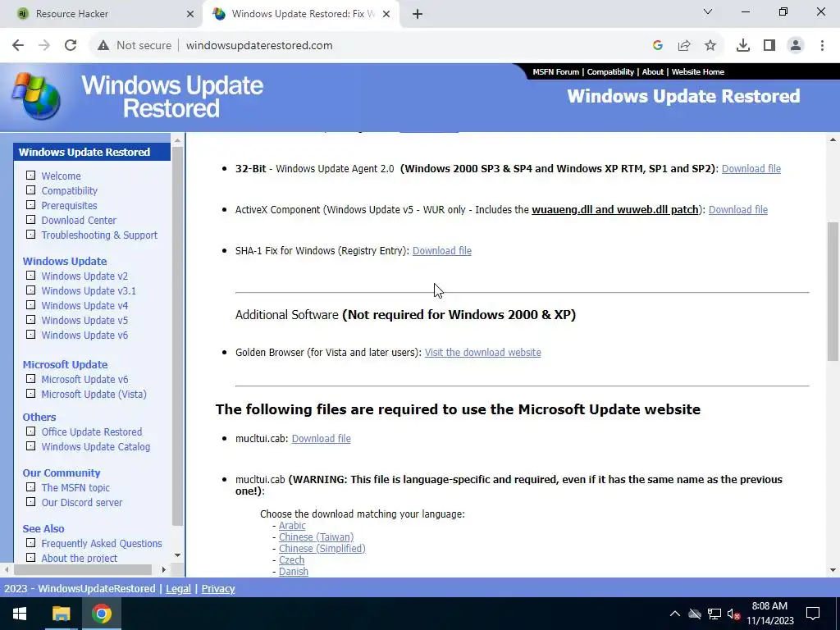
Task: Open Windows Update Catalog link
Action: [95, 447]
